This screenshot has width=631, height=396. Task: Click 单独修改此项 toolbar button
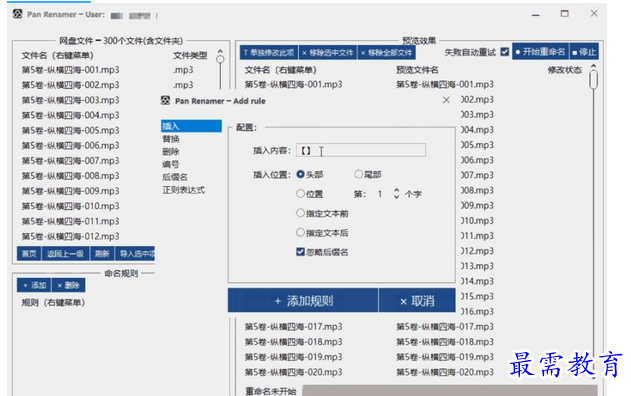(269, 52)
